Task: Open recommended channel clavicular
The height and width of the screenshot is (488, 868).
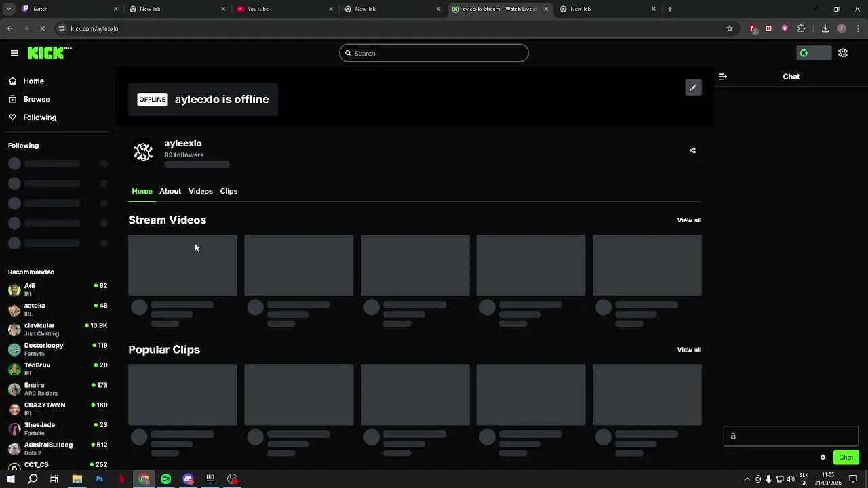Action: tap(58, 329)
